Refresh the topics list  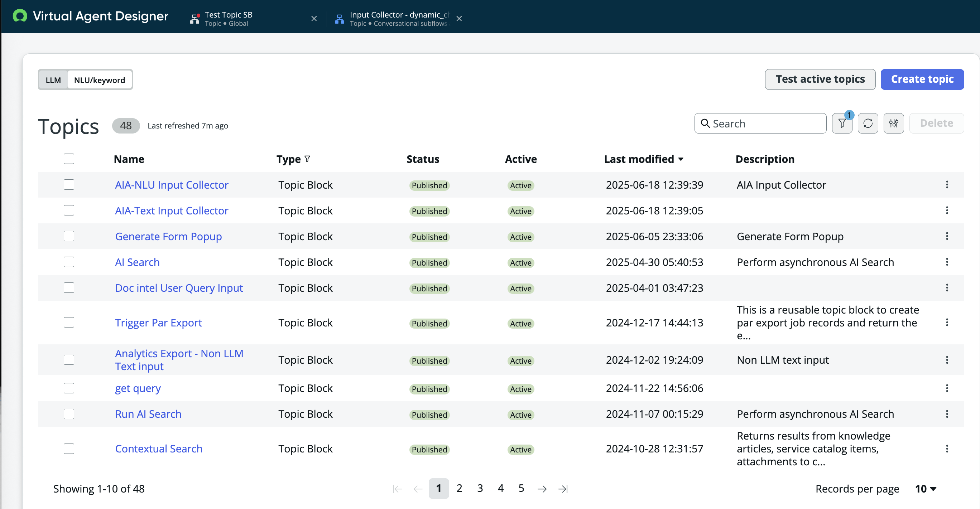coord(868,123)
